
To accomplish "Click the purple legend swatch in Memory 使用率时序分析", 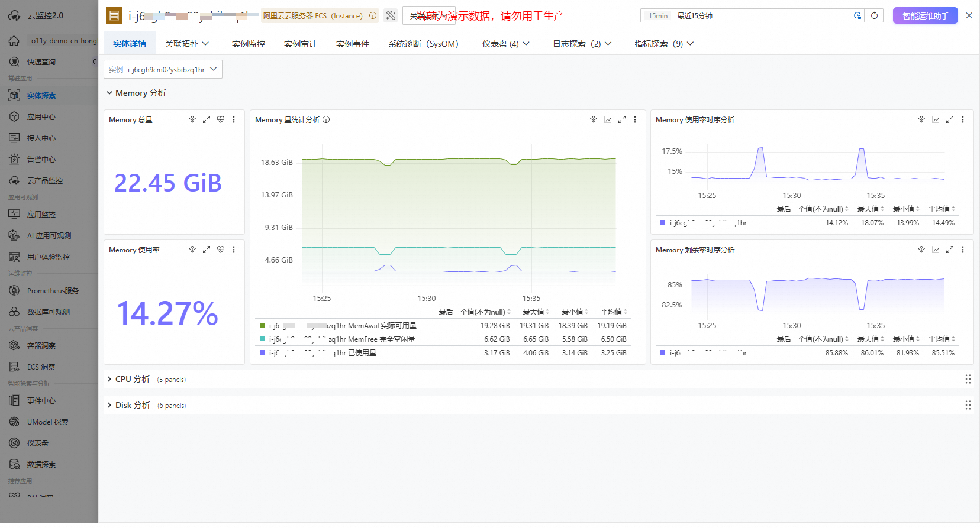I will click(663, 223).
